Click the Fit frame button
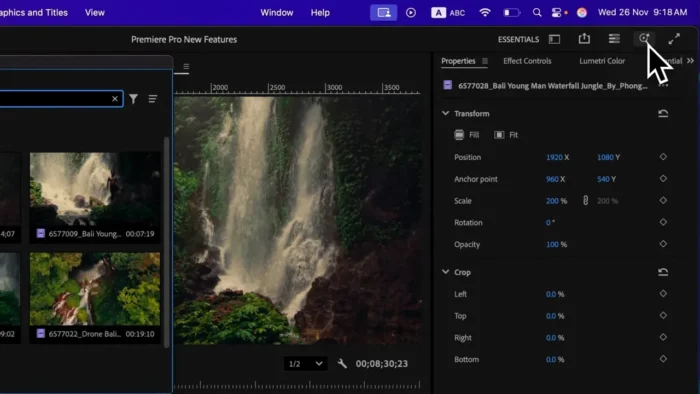Viewport: 700px width, 394px height. (506, 135)
